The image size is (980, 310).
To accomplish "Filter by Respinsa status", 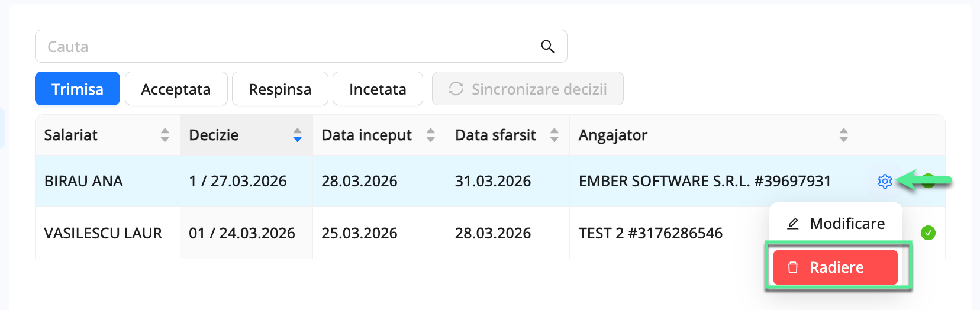I will (x=280, y=89).
